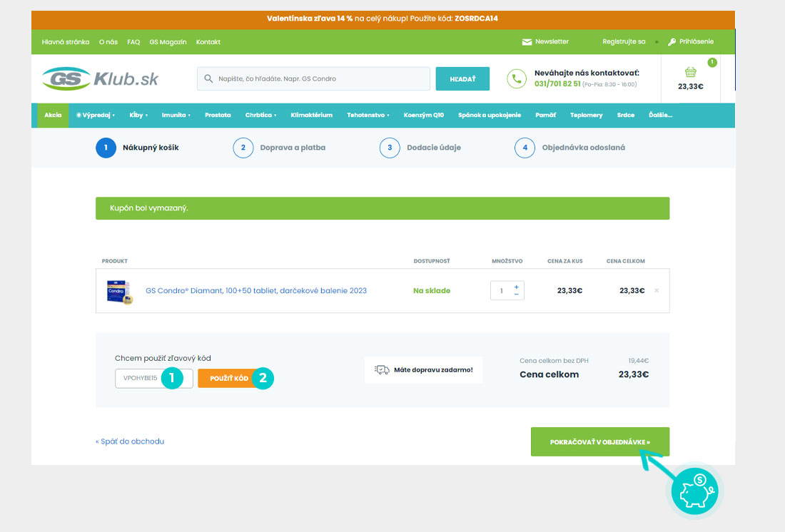The image size is (785, 532).
Task: Click the free delivery truck icon
Action: (x=382, y=370)
